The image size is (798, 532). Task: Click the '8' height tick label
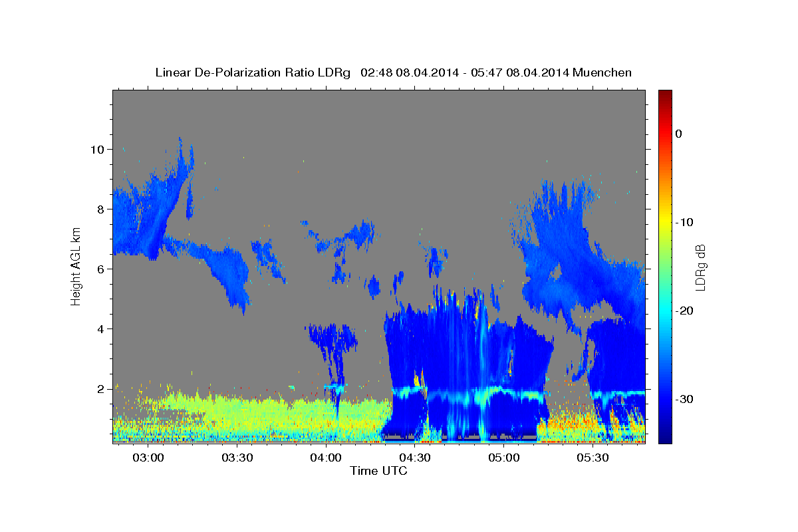coord(101,209)
